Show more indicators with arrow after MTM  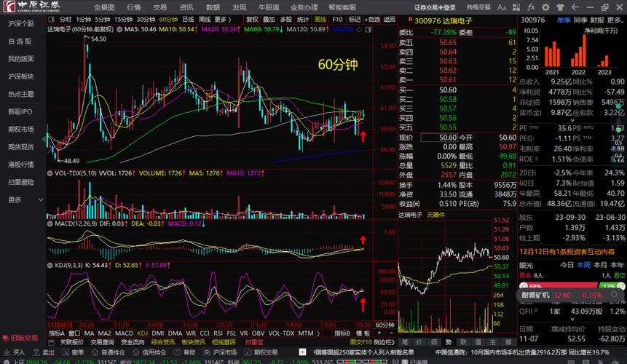[318, 333]
